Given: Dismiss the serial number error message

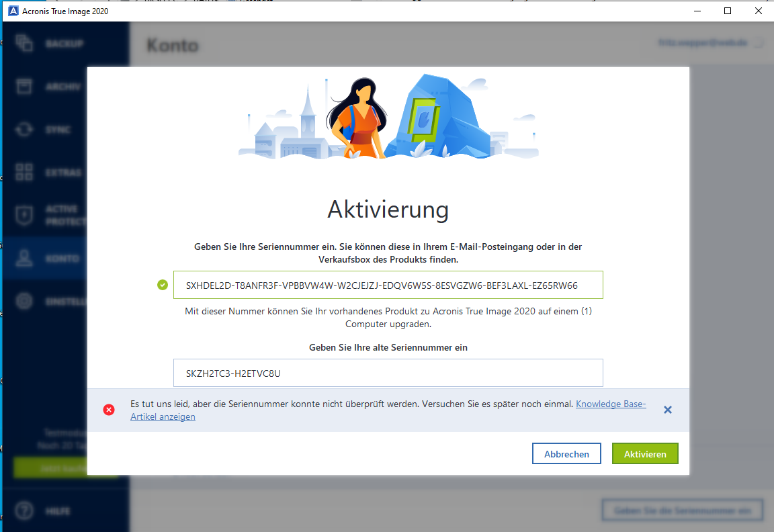Looking at the screenshot, I should point(667,410).
